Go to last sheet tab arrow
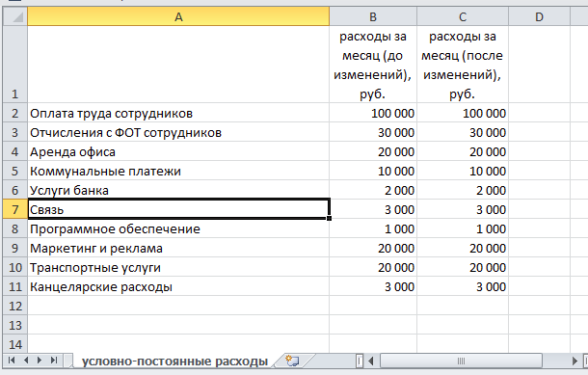This screenshot has height=375, width=588. (x=54, y=361)
